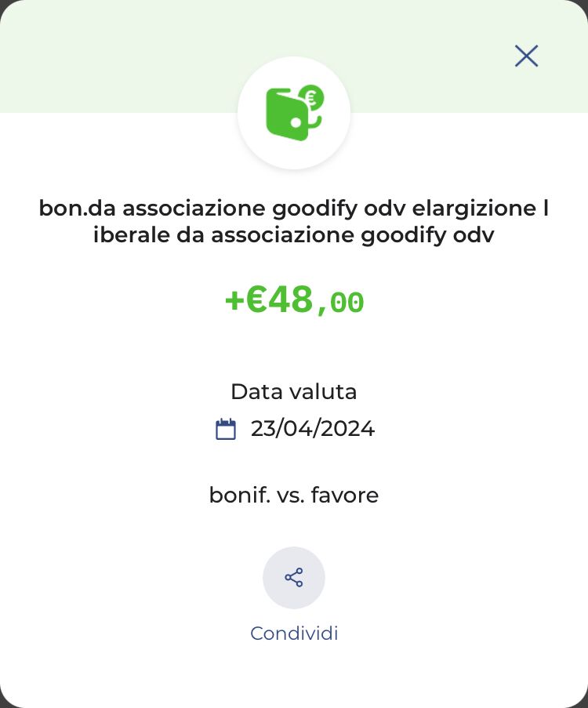Click the word 'favore' in the transaction type
Image resolution: width=588 pixels, height=708 pixels.
coord(345,496)
